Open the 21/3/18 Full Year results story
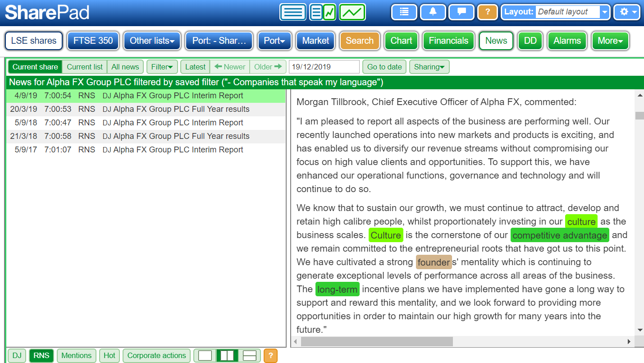 click(146, 136)
